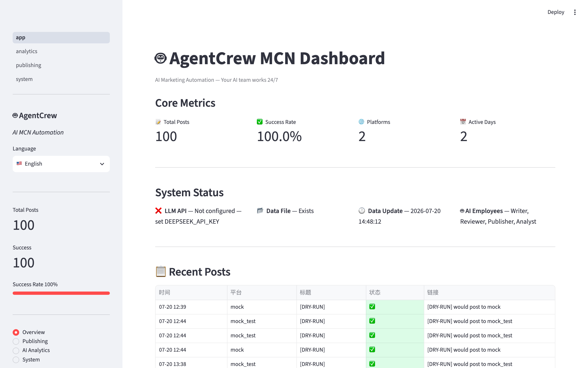Sort by the 平台 column header
This screenshot has height=368, width=588.
point(262,293)
